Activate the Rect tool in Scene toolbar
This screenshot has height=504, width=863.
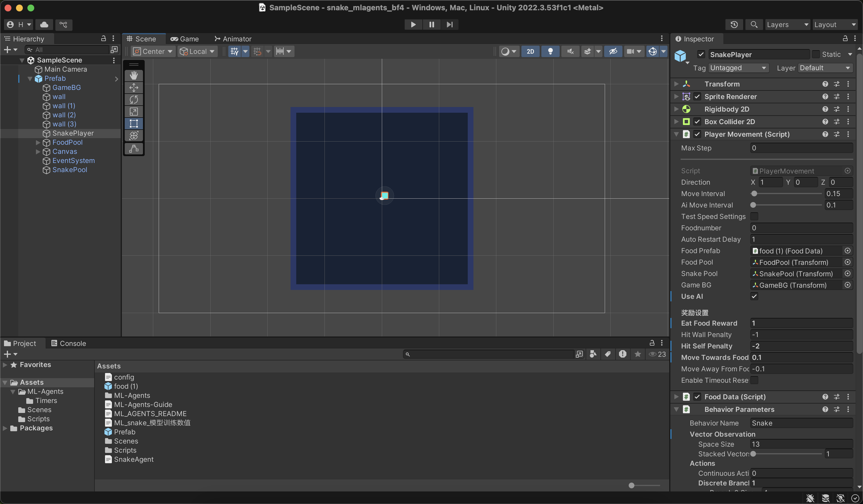pyautogui.click(x=134, y=124)
